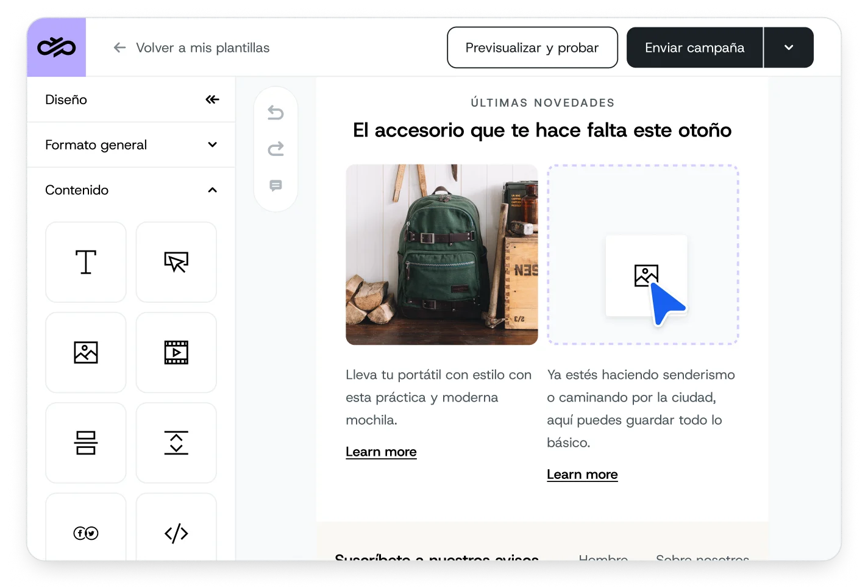This screenshot has height=588, width=868.
Task: Expand the Formato general section
Action: (131, 145)
